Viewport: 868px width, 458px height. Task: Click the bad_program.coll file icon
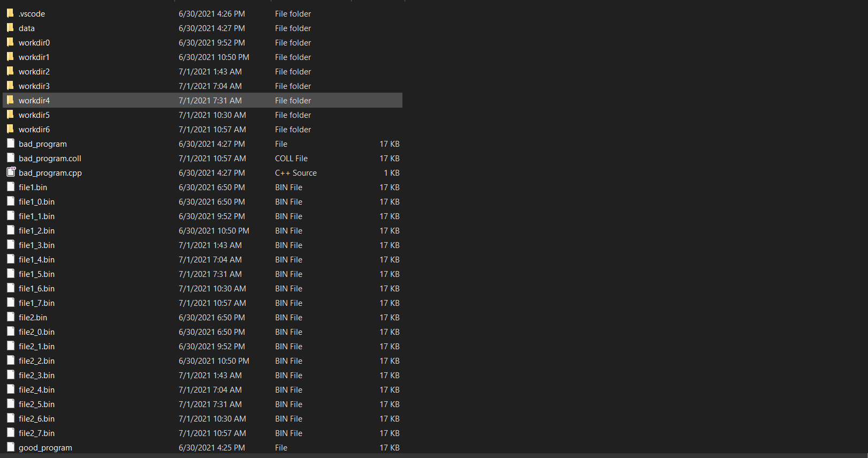click(x=11, y=157)
